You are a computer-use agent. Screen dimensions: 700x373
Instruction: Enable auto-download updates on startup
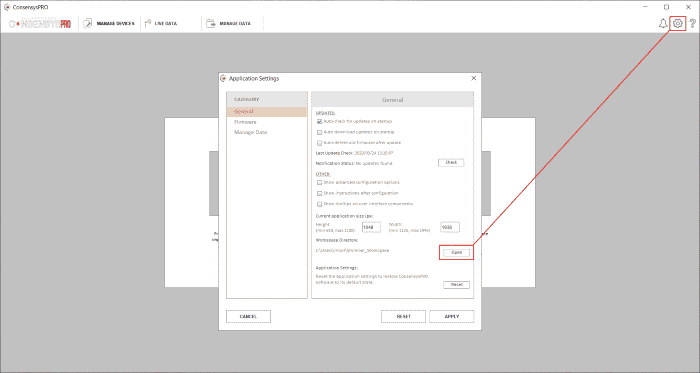tap(319, 132)
